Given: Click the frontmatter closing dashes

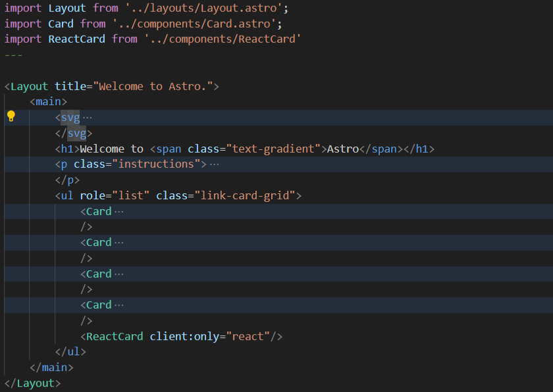Looking at the screenshot, I should click(14, 55).
